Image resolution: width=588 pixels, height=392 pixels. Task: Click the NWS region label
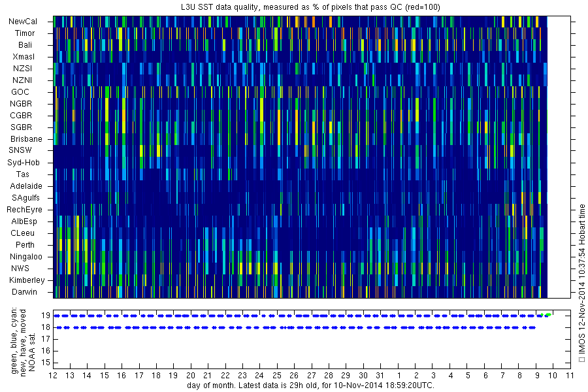coord(20,269)
